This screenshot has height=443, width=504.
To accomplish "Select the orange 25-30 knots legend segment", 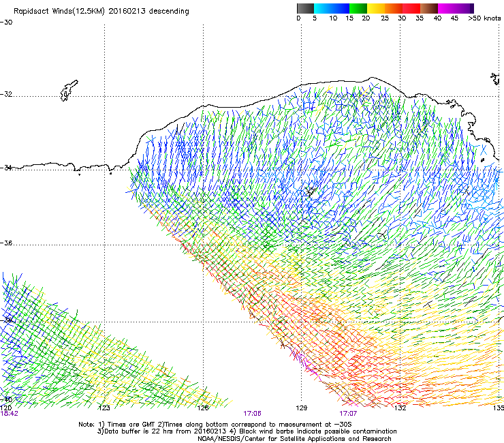I will (394, 8).
